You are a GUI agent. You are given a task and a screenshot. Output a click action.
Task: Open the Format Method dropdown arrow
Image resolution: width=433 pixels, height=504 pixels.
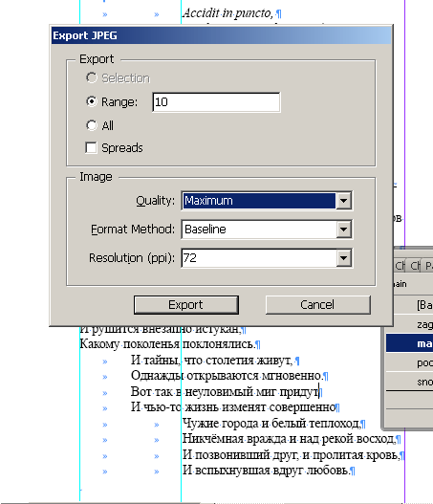click(x=343, y=230)
